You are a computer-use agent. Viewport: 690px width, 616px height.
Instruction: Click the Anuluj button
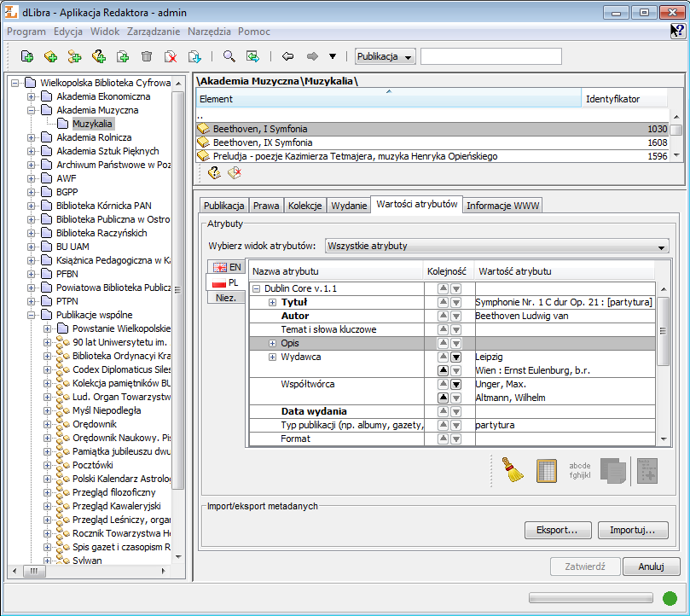point(652,567)
